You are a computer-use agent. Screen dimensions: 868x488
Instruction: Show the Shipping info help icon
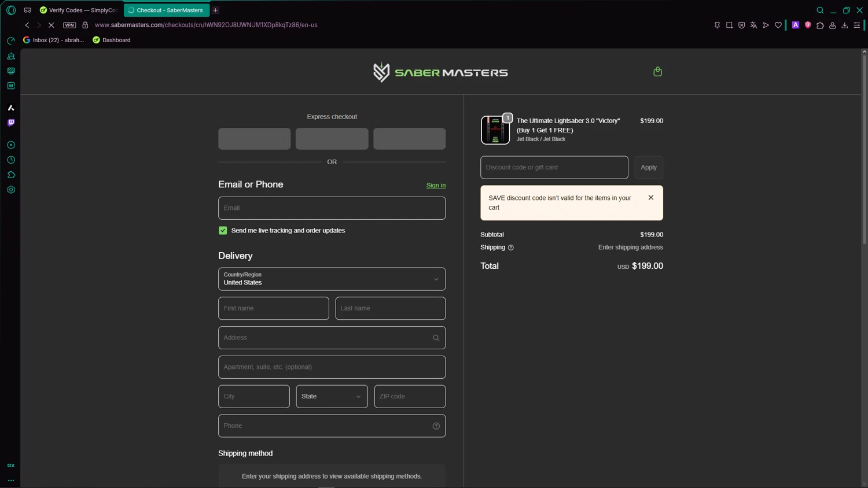tap(511, 247)
